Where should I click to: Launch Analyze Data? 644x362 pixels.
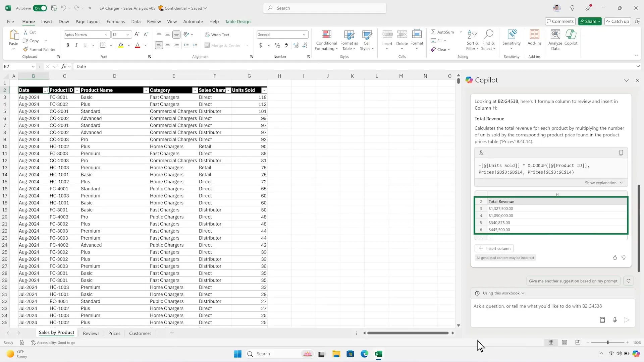tap(555, 40)
